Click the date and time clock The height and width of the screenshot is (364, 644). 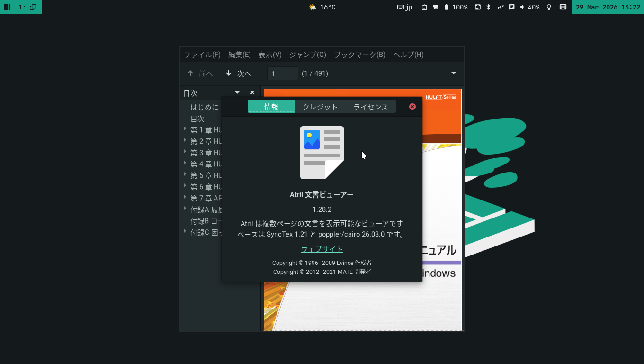point(608,7)
